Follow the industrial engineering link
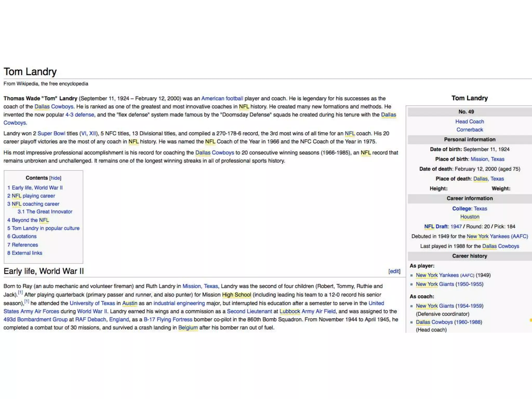Screen dimensions: 532x399 tap(179, 303)
